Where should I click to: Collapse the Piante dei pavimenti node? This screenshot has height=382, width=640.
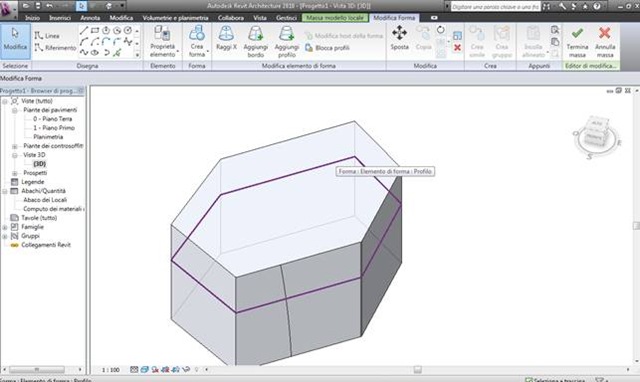[15, 110]
